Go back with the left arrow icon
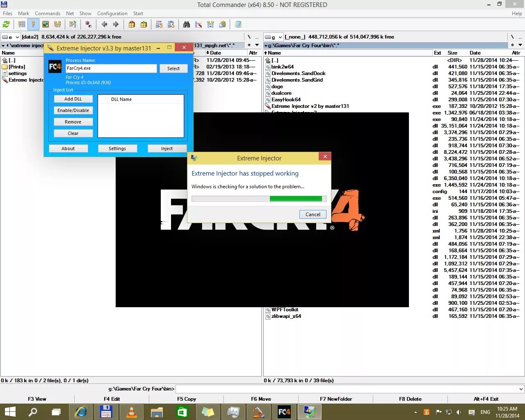The height and width of the screenshot is (420, 525). [104, 25]
